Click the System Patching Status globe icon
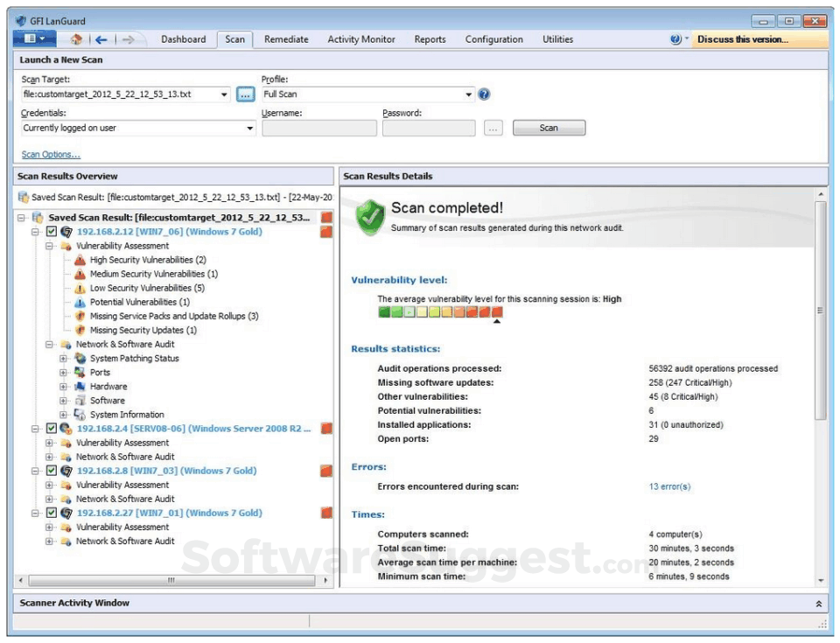Viewport: 840px width, 643px height. pos(80,359)
